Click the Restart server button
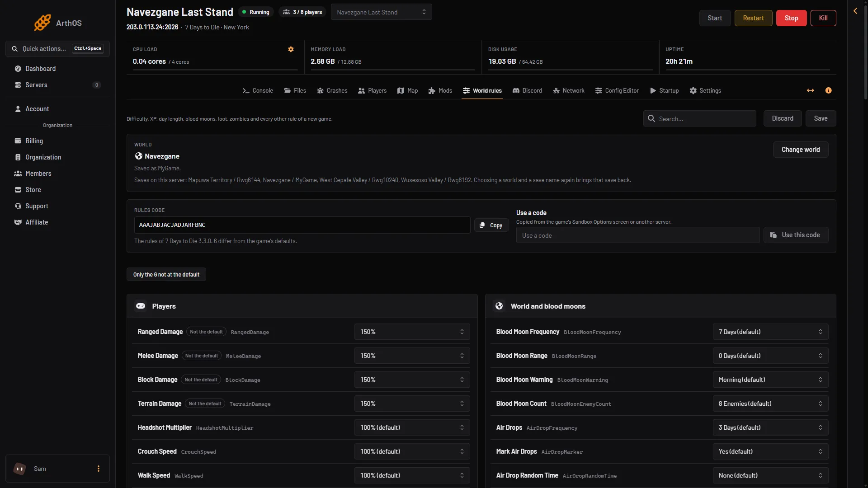 pos(753,18)
